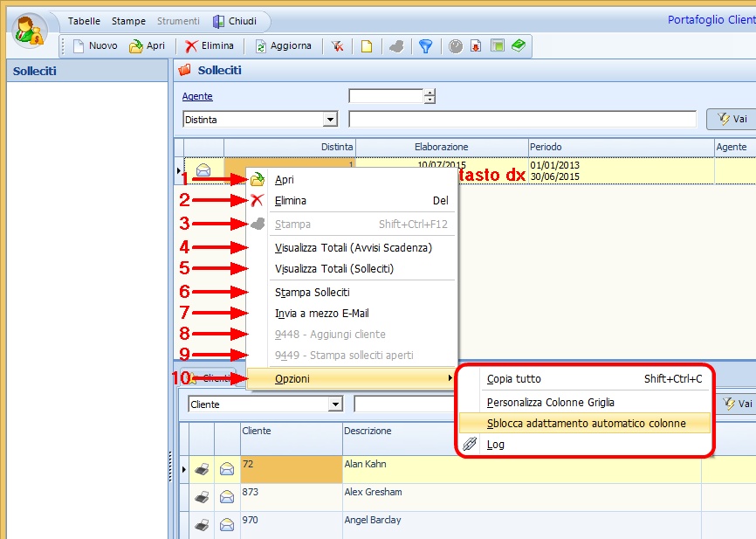The width and height of the screenshot is (756, 539).
Task: Open the Tabelle menu
Action: [84, 20]
